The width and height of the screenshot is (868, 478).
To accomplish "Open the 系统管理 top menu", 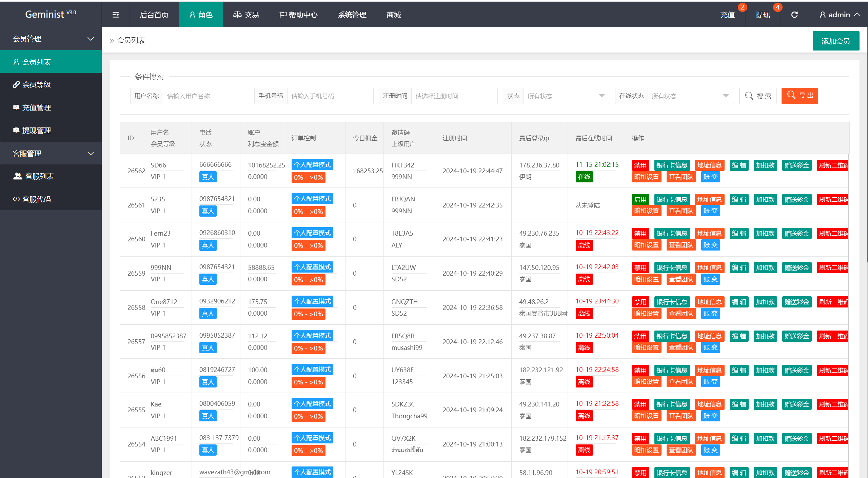I will (x=352, y=15).
